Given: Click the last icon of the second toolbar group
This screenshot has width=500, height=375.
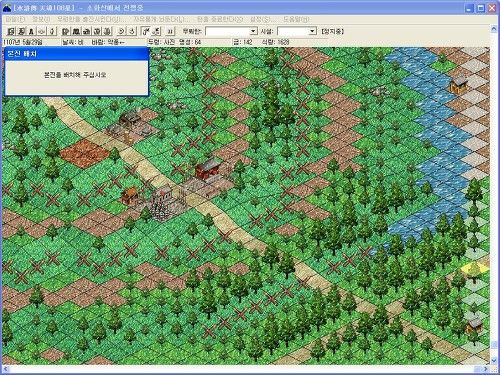Looking at the screenshot, I should click(107, 31).
